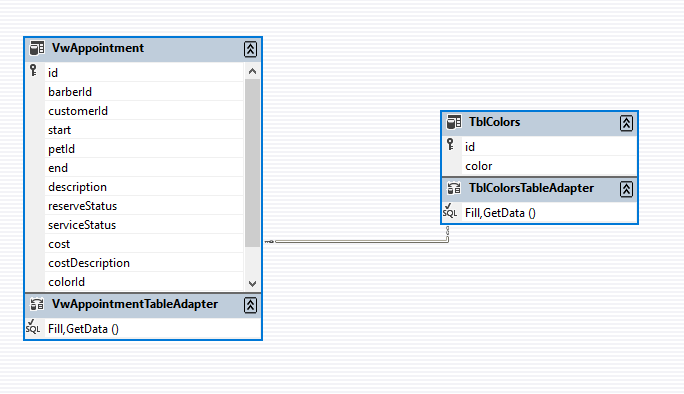Viewport: 684px width, 394px height.
Task: Click the column list up arrow
Action: (x=252, y=71)
